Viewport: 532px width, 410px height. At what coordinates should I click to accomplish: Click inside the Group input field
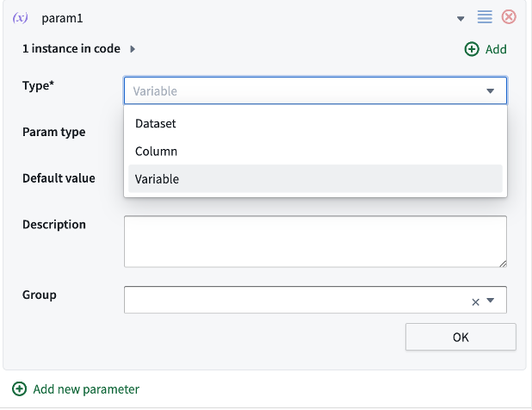click(293, 300)
